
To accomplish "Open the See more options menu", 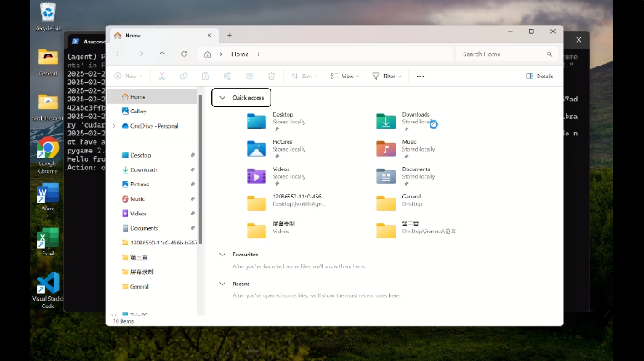I will [420, 76].
